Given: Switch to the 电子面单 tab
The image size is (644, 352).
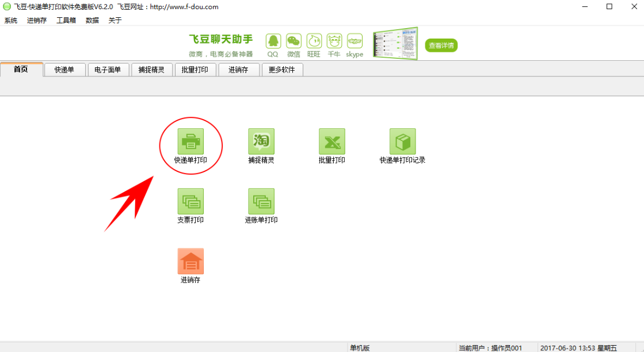Looking at the screenshot, I should click(108, 70).
